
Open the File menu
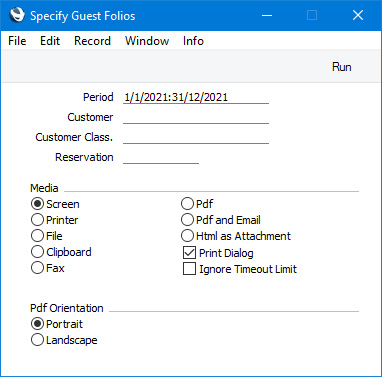pos(17,41)
